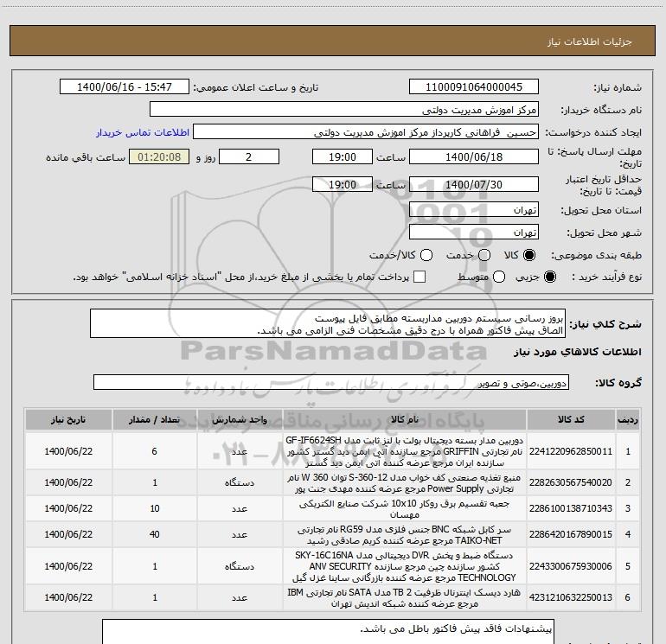This screenshot has width=666, height=644.
Task: Click the notes box about پیش فاکتور
Action: coord(328,632)
